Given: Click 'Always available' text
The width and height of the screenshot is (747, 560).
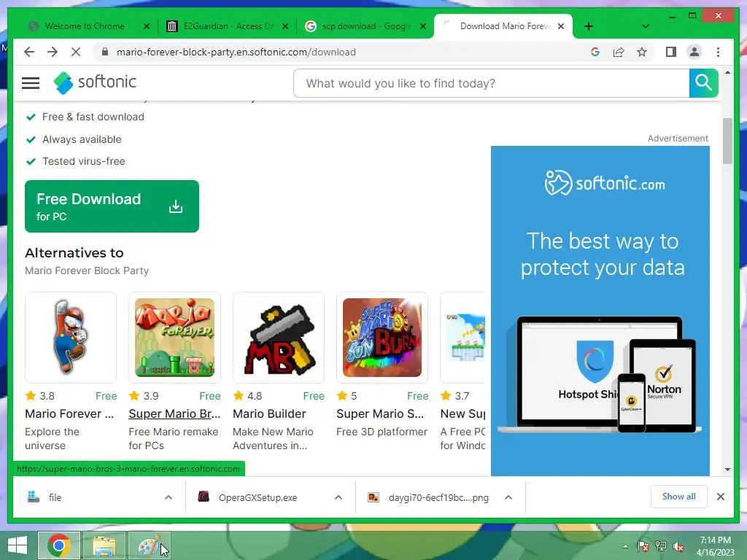Looking at the screenshot, I should coord(82,139).
